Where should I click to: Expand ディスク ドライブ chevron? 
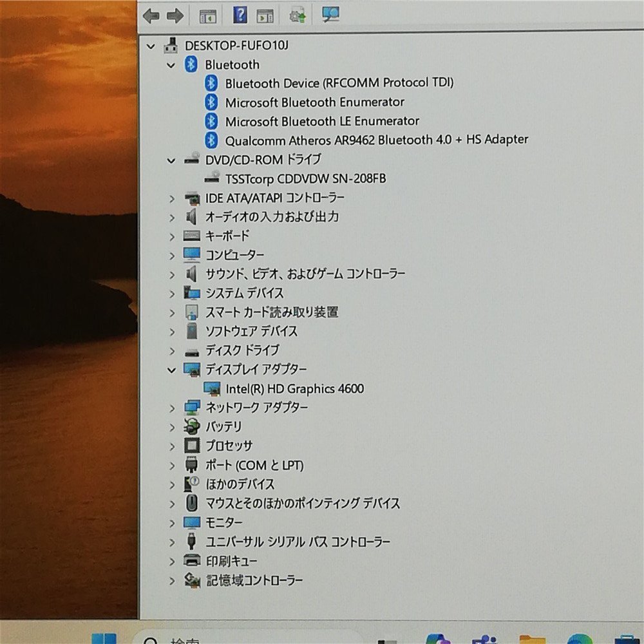click(x=172, y=352)
